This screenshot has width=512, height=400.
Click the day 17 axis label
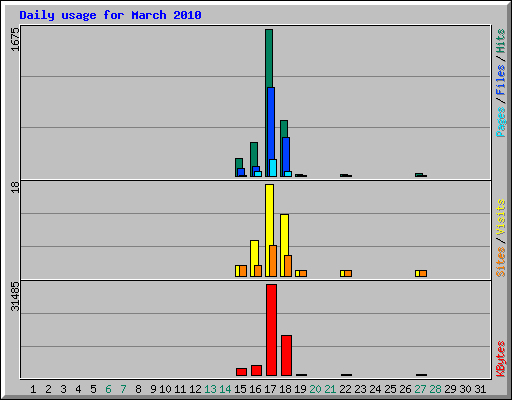pos(270,389)
